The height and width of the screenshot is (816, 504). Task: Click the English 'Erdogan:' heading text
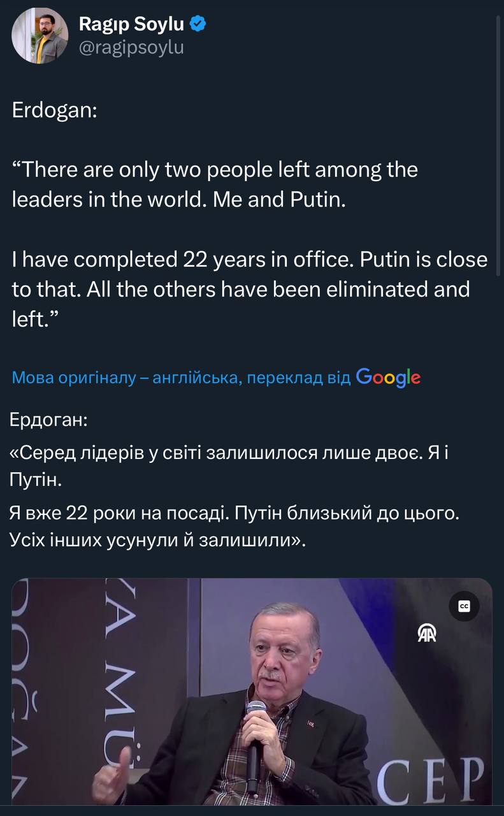tap(55, 110)
